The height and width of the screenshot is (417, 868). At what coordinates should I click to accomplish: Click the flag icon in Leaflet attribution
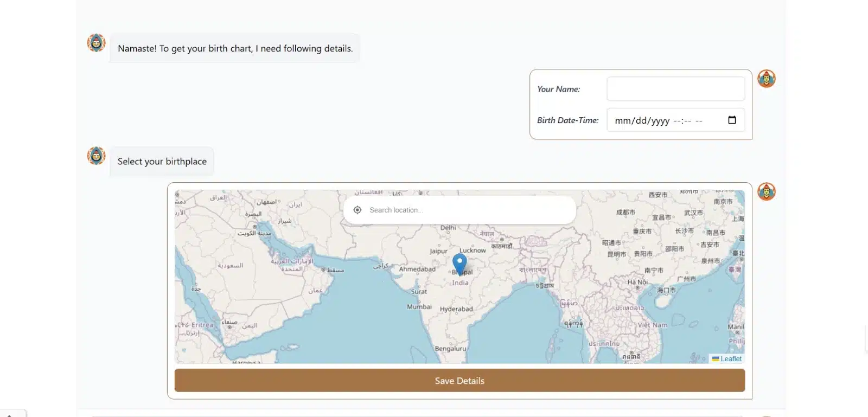(716, 359)
